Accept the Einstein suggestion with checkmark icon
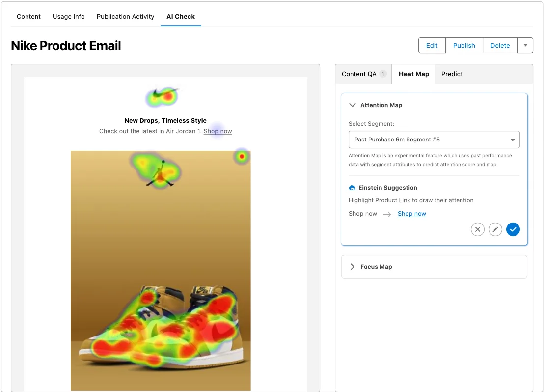Image resolution: width=544 pixels, height=392 pixels. (513, 229)
